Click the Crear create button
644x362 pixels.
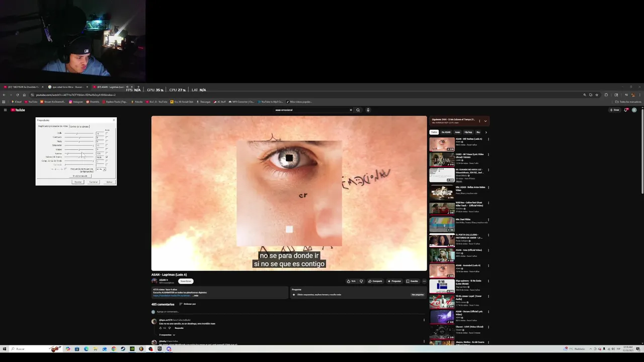click(x=614, y=110)
